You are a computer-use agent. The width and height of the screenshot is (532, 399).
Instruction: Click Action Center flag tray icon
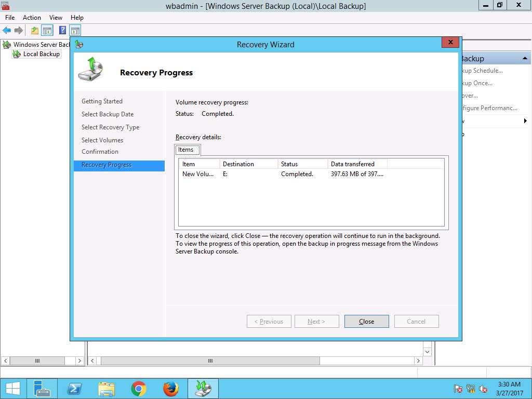click(x=458, y=389)
